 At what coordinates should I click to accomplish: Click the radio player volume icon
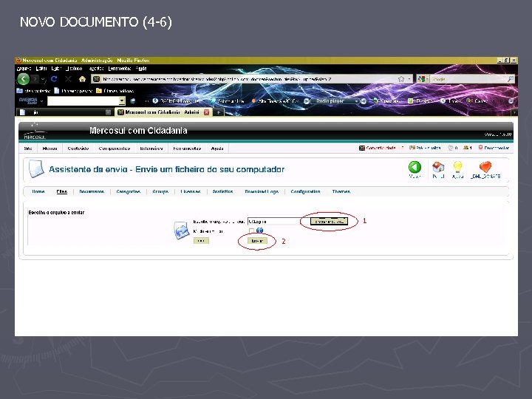pyautogui.click(x=364, y=101)
